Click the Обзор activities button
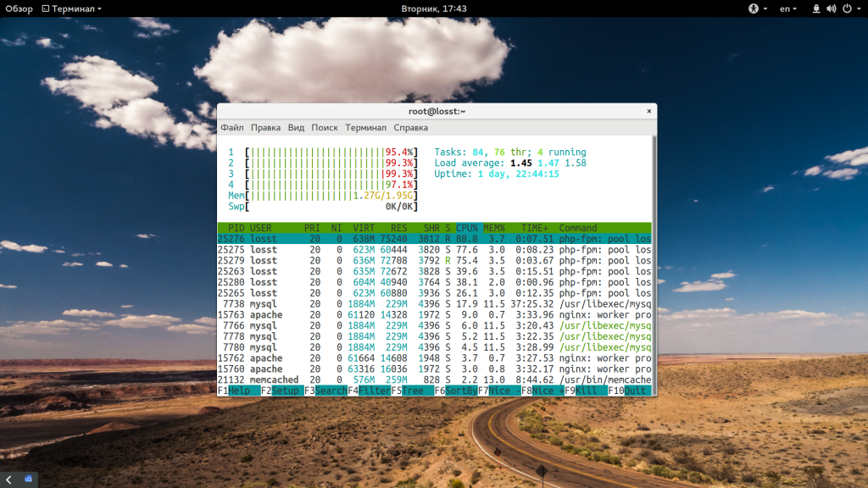This screenshot has height=488, width=868. point(19,8)
